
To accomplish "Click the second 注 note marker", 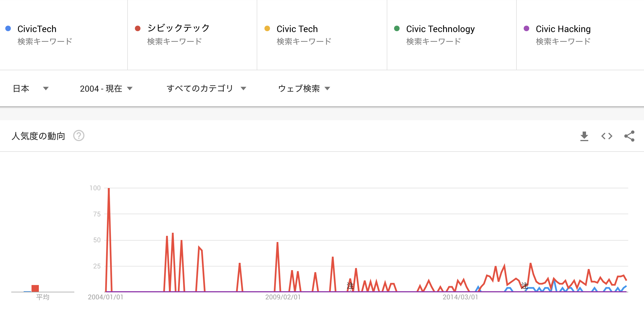I will [x=524, y=286].
